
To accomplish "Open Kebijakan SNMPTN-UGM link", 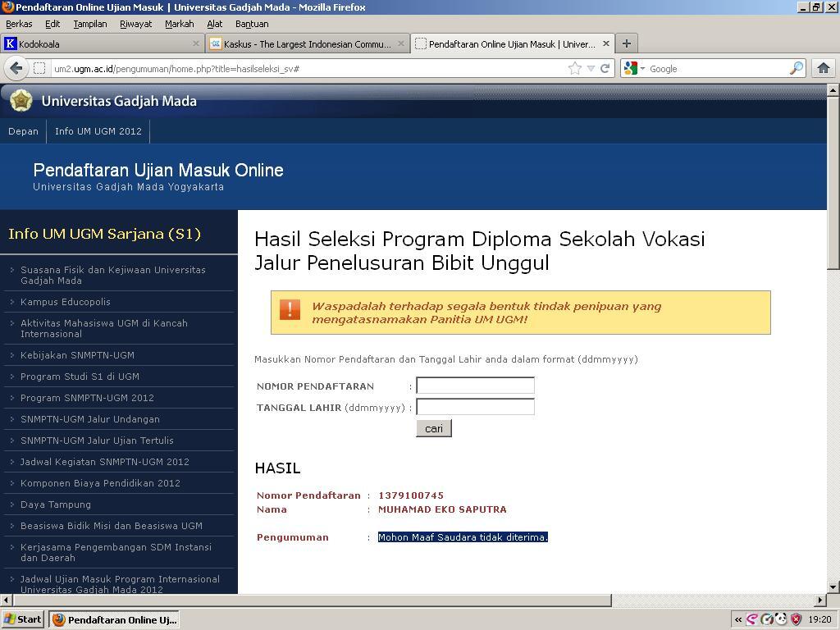I will [x=77, y=355].
